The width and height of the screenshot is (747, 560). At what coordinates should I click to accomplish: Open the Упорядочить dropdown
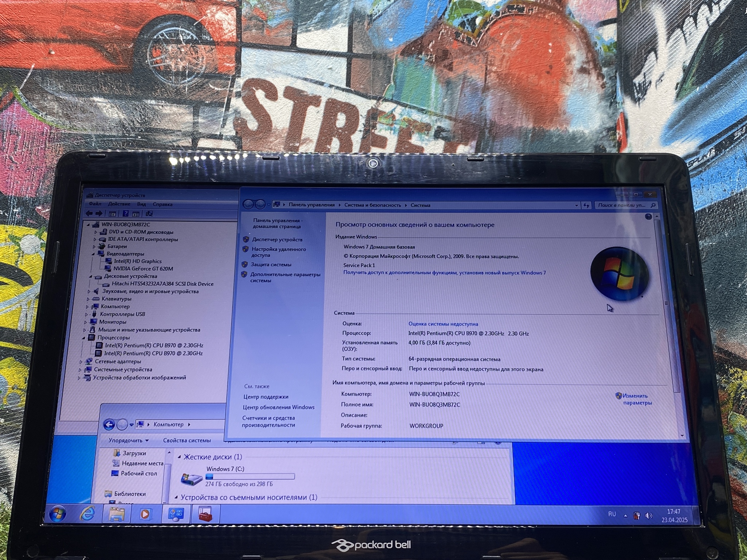128,440
